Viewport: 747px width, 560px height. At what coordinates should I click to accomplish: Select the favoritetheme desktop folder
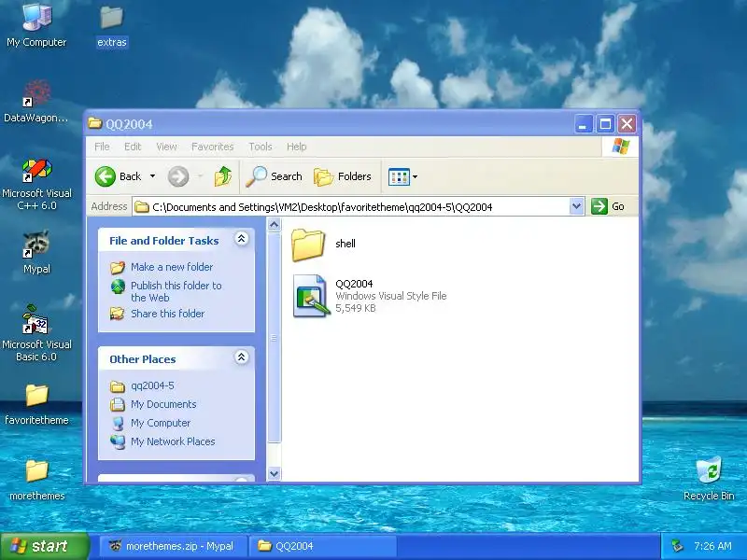tap(36, 405)
